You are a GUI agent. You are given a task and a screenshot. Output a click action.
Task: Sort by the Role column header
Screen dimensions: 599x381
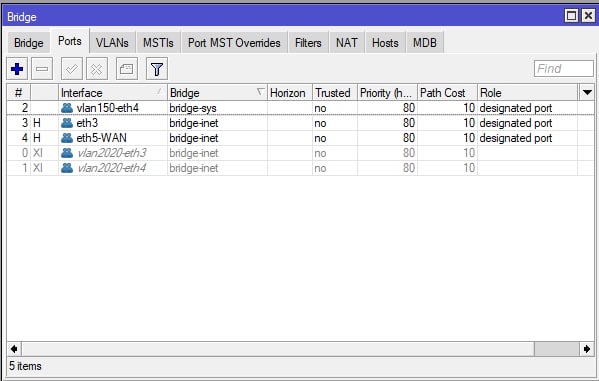coord(528,92)
